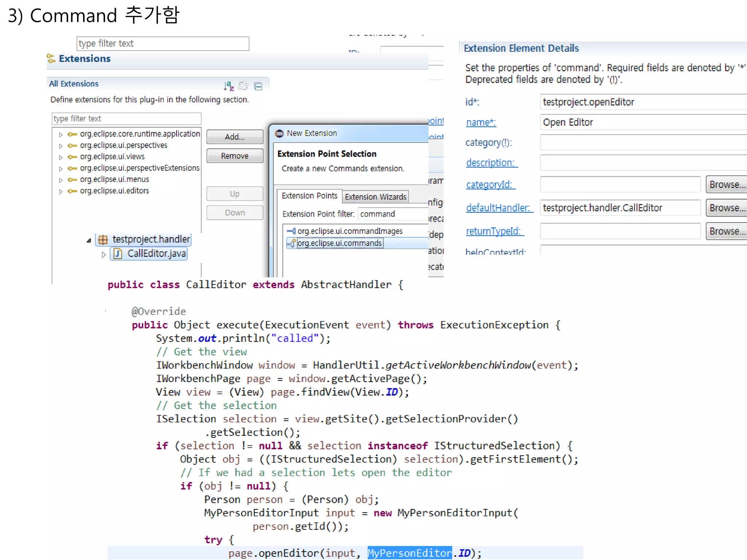Open the name* link
The height and width of the screenshot is (560, 747).
481,122
